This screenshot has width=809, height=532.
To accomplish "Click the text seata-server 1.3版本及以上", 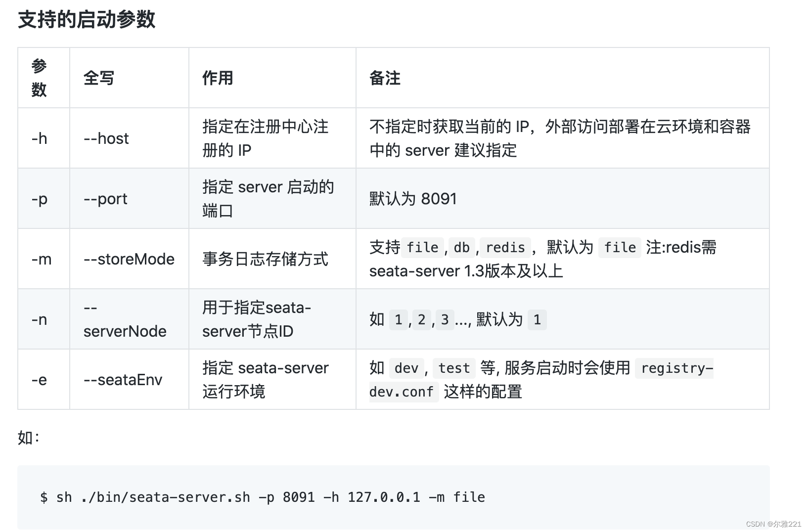I will coord(466,271).
